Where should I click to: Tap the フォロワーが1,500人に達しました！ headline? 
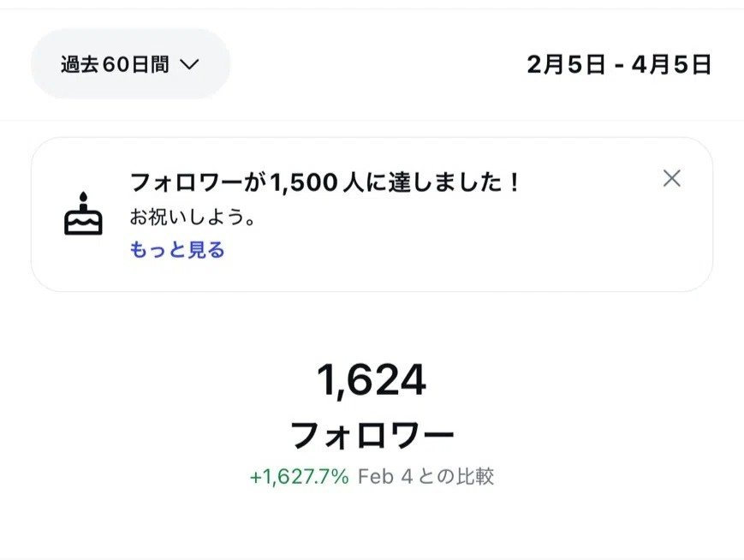pyautogui.click(x=325, y=182)
